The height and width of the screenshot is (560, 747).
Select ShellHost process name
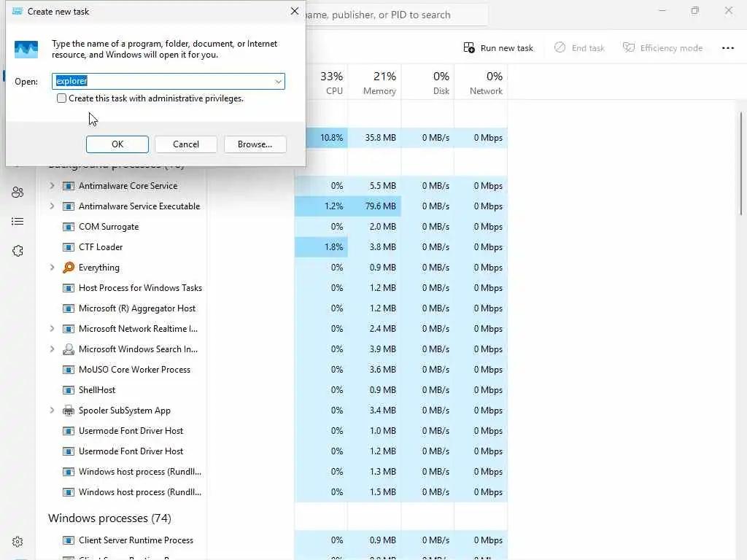(x=97, y=390)
